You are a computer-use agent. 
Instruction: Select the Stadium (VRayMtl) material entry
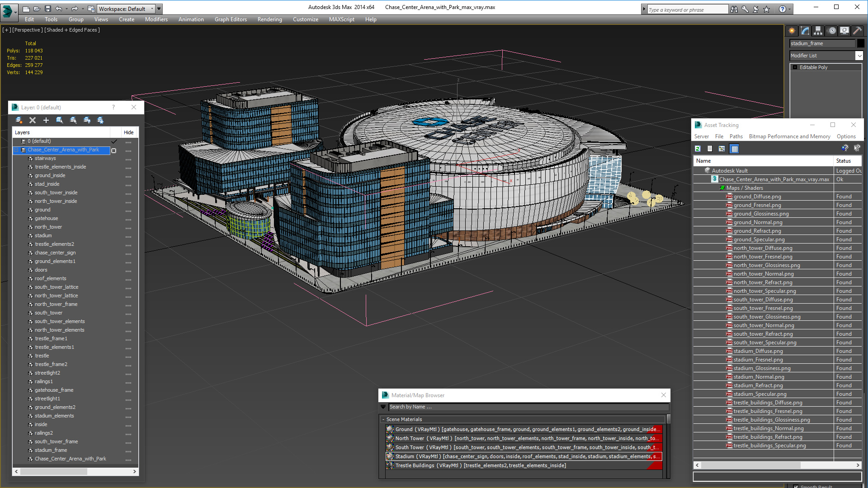(x=524, y=457)
